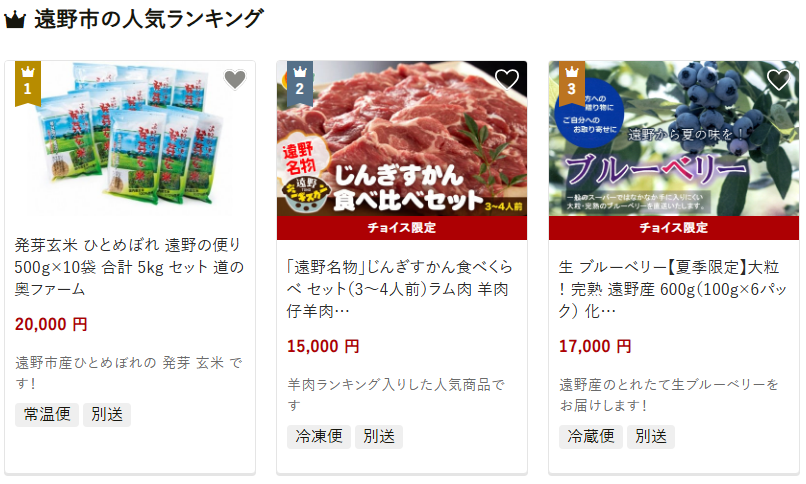Open 生 ブルーベリー【夏季限定】title link

pyautogui.click(x=672, y=289)
